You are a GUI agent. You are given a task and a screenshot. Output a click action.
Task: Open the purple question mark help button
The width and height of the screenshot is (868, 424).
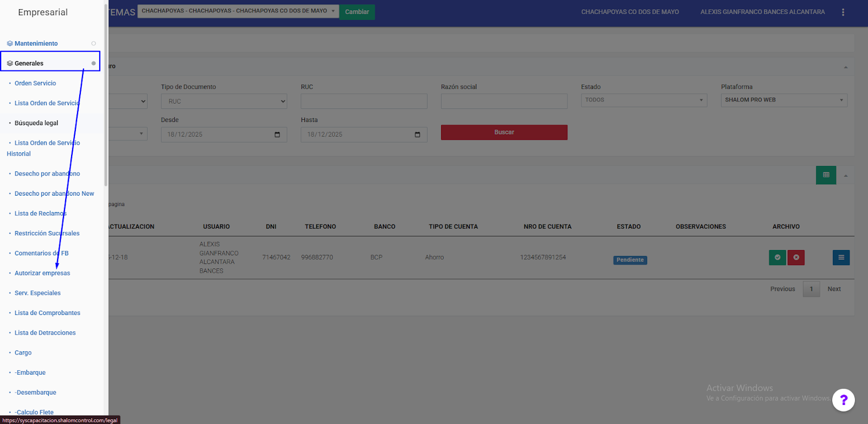[843, 400]
